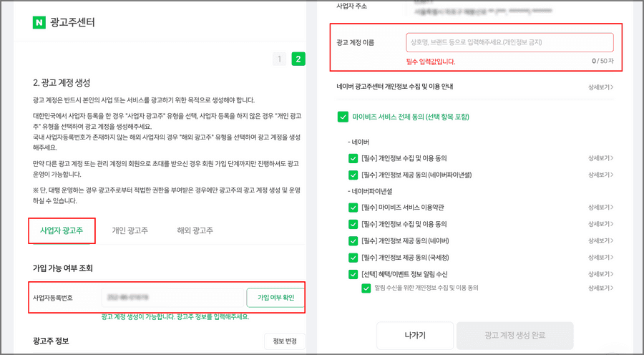Viewport: 644px width, 355px height.
Task: Click the 사업자 주소 label
Action: tap(352, 6)
